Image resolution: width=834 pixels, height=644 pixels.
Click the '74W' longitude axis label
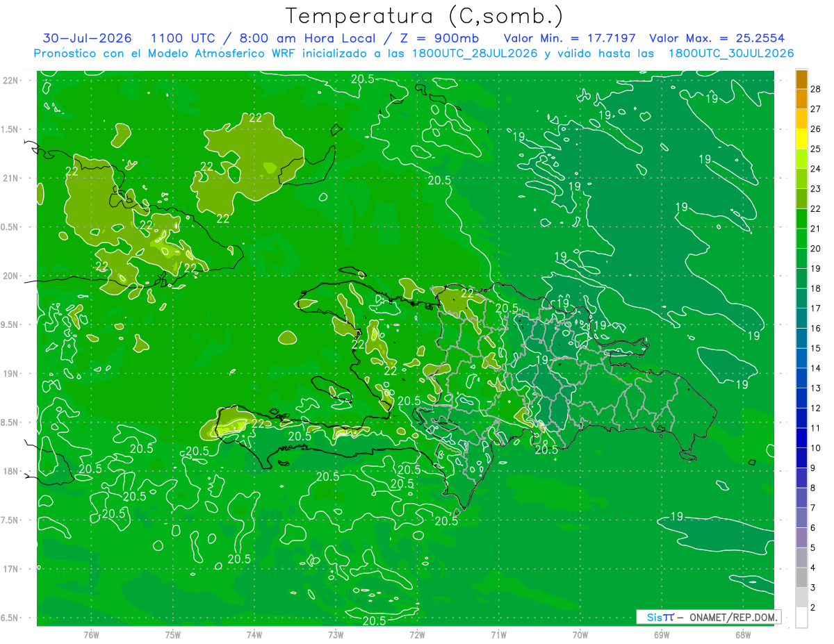click(254, 634)
